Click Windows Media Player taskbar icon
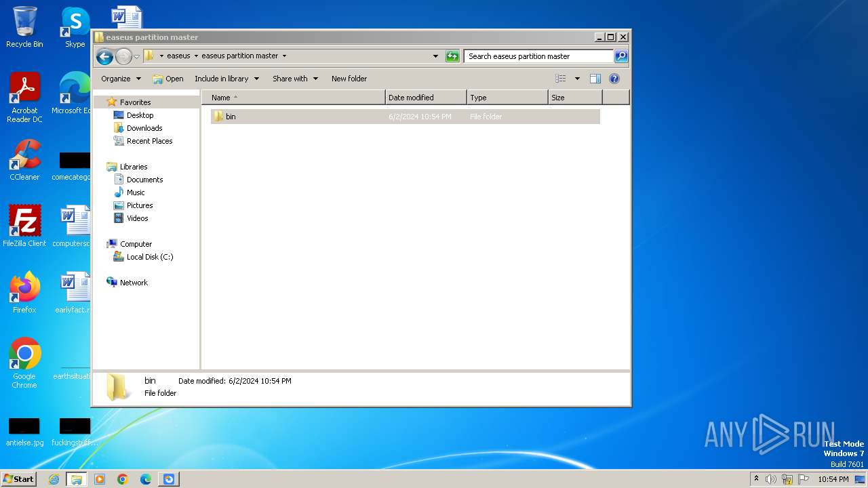The image size is (868, 488). point(100,479)
